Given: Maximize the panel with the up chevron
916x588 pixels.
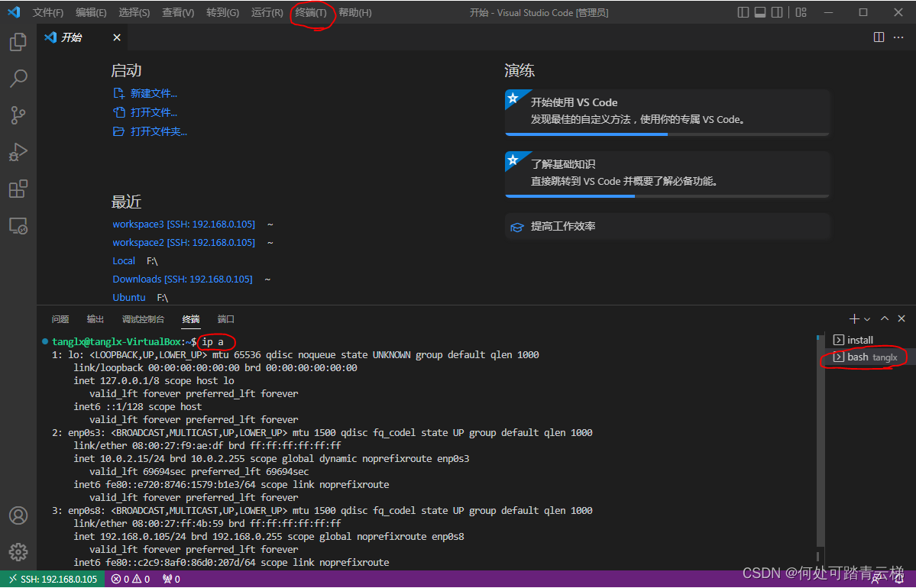Looking at the screenshot, I should point(885,318).
